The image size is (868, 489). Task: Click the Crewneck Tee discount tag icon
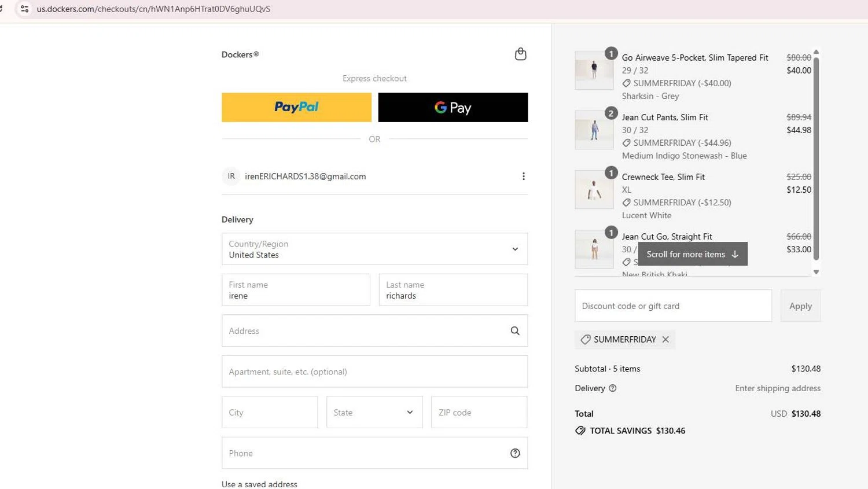[x=626, y=203]
